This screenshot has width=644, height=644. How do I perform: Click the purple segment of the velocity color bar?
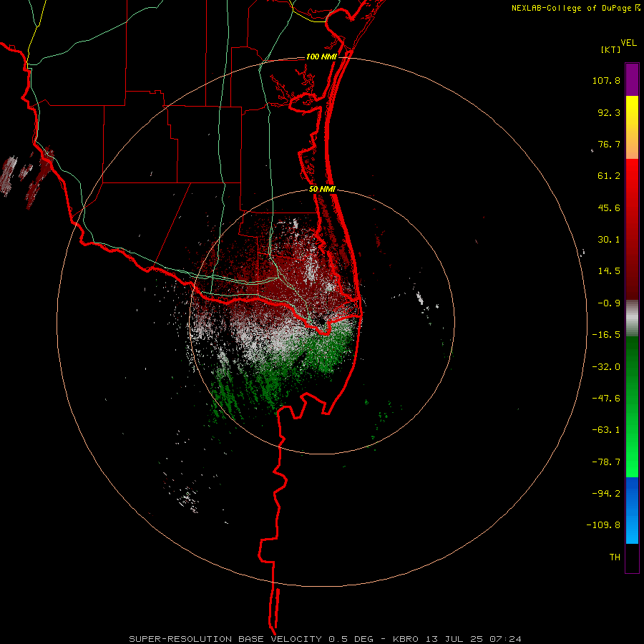click(632, 80)
